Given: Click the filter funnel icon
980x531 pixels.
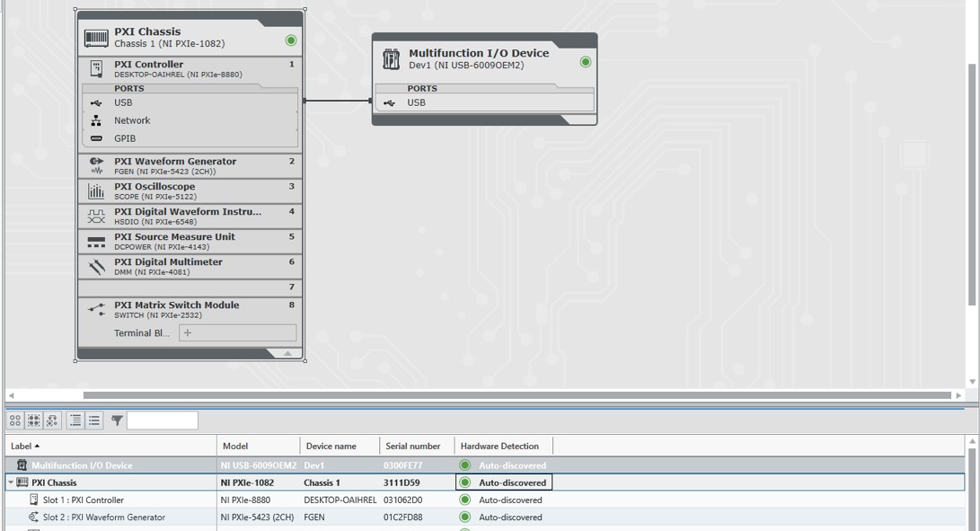Looking at the screenshot, I should (117, 420).
